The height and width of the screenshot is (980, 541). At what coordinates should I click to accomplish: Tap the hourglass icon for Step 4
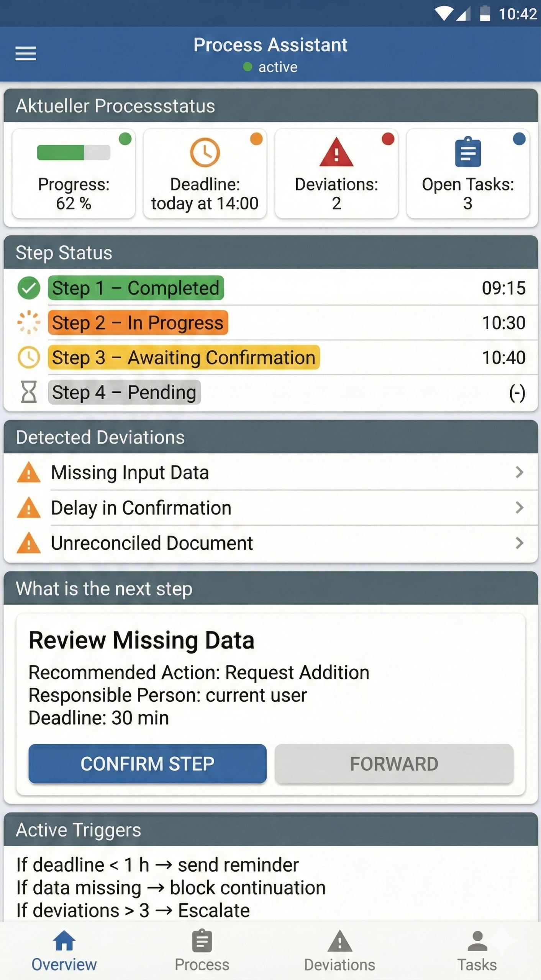(x=29, y=392)
